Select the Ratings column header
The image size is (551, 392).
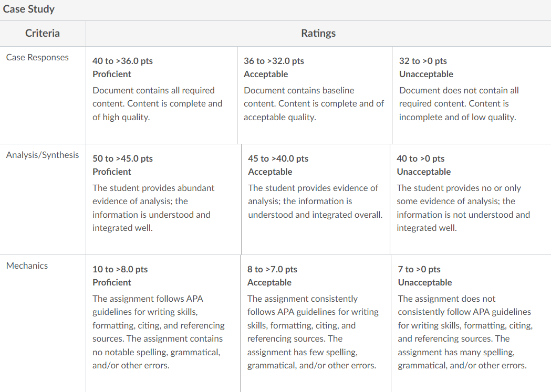(x=318, y=34)
